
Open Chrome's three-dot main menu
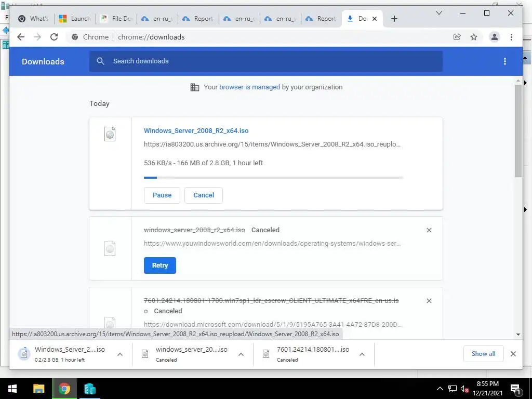click(x=511, y=37)
